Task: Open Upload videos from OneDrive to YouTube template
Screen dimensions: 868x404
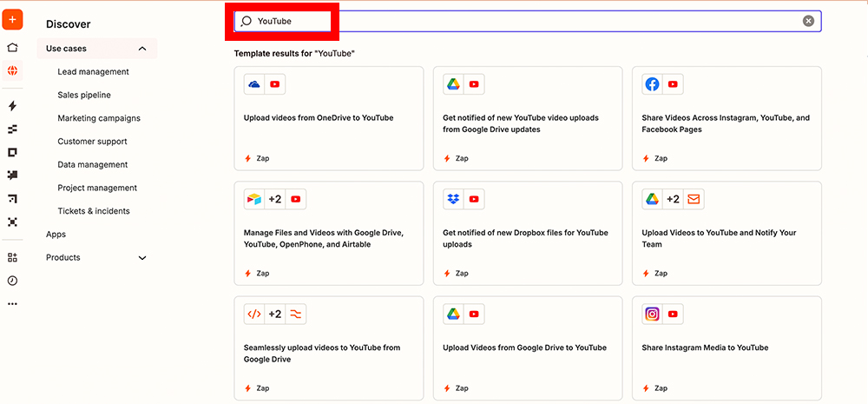Action: 329,118
